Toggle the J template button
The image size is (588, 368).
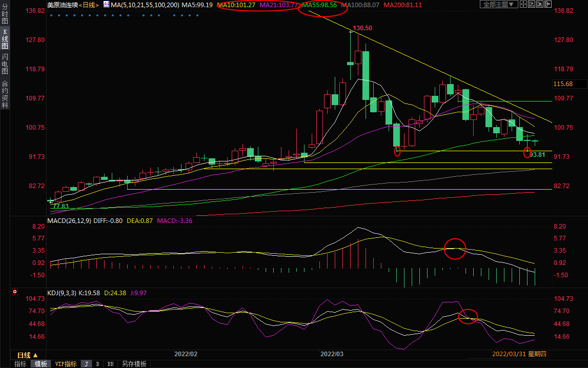[x=86, y=364]
